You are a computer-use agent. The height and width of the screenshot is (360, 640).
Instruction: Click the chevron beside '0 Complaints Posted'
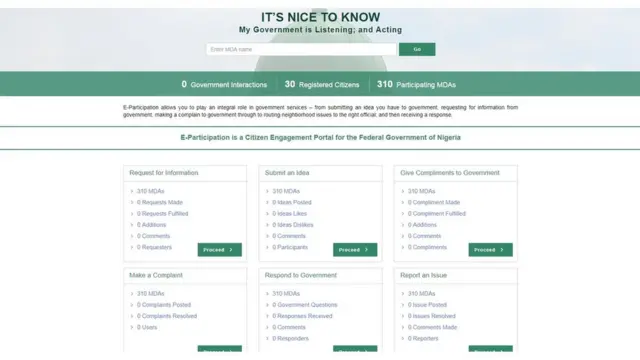point(132,305)
